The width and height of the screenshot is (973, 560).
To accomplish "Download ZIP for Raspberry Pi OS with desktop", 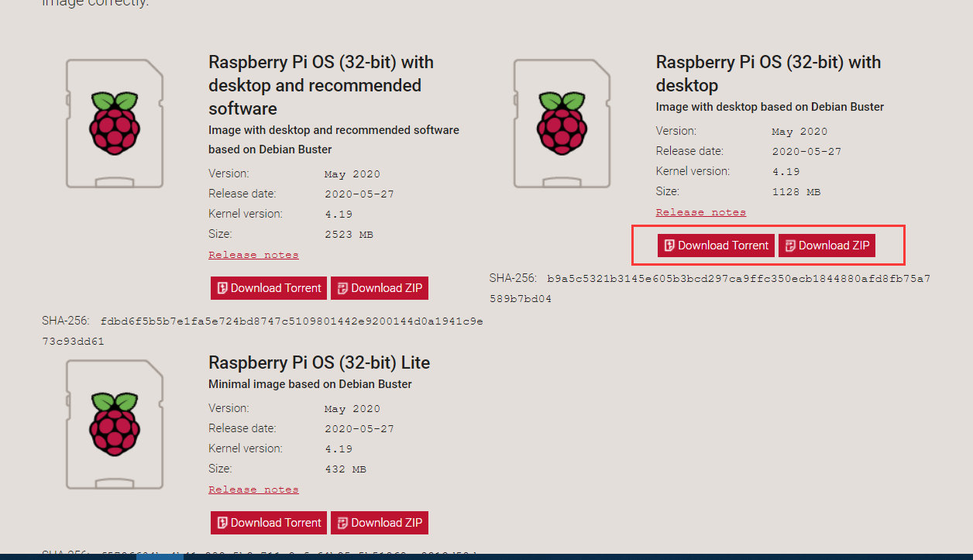I will pyautogui.click(x=827, y=246).
